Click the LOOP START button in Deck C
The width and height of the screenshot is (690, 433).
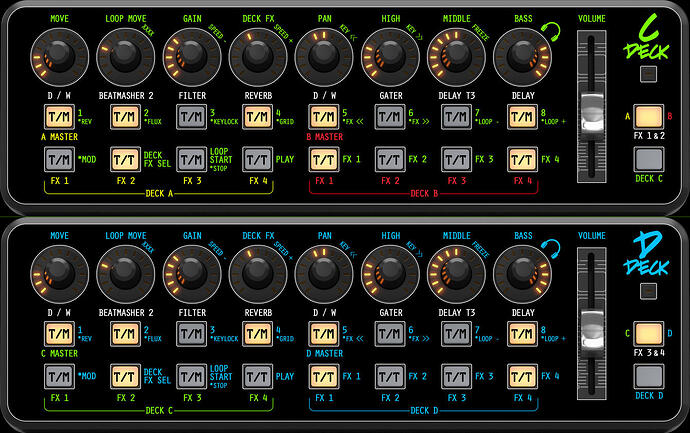(x=192, y=376)
